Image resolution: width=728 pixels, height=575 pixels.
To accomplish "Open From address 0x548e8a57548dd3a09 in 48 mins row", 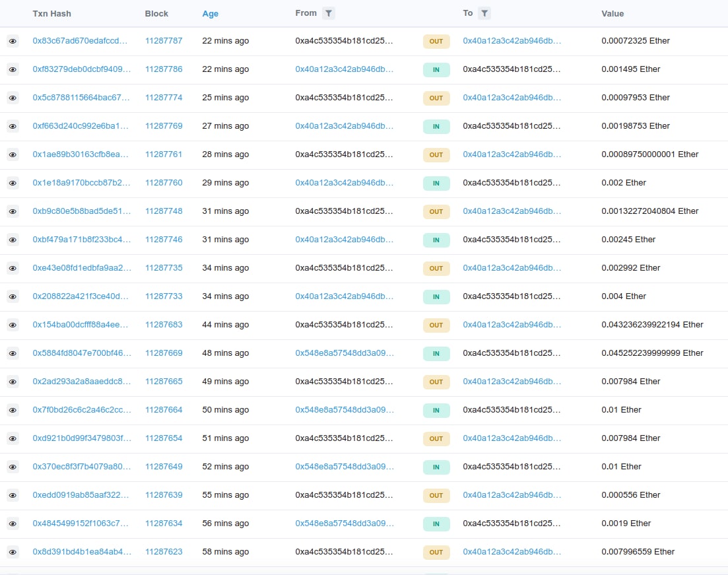I will click(345, 353).
